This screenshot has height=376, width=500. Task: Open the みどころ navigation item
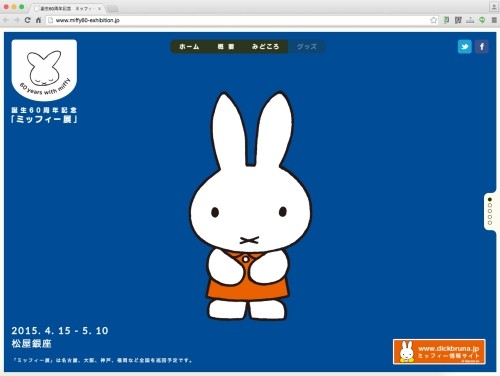click(265, 47)
